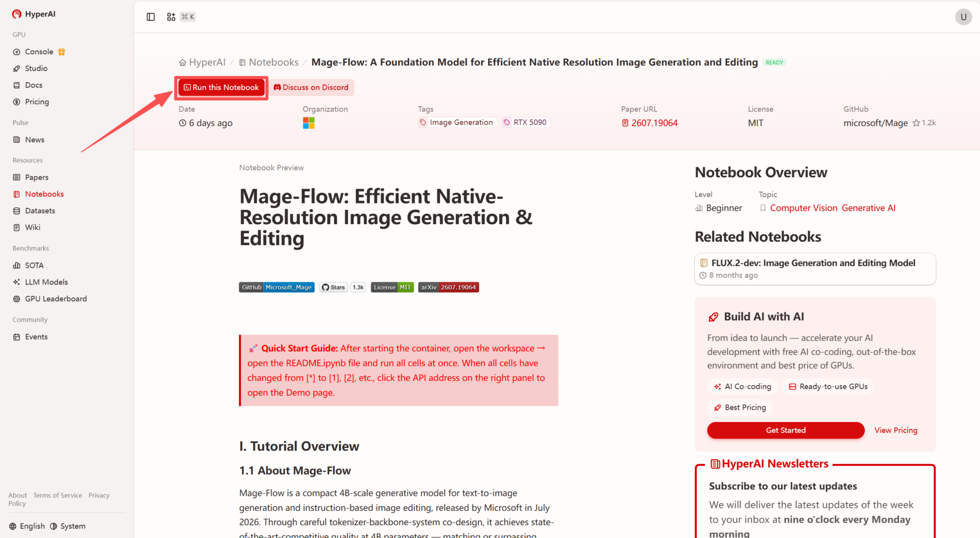Click the HyperAI logo icon

coord(17,14)
